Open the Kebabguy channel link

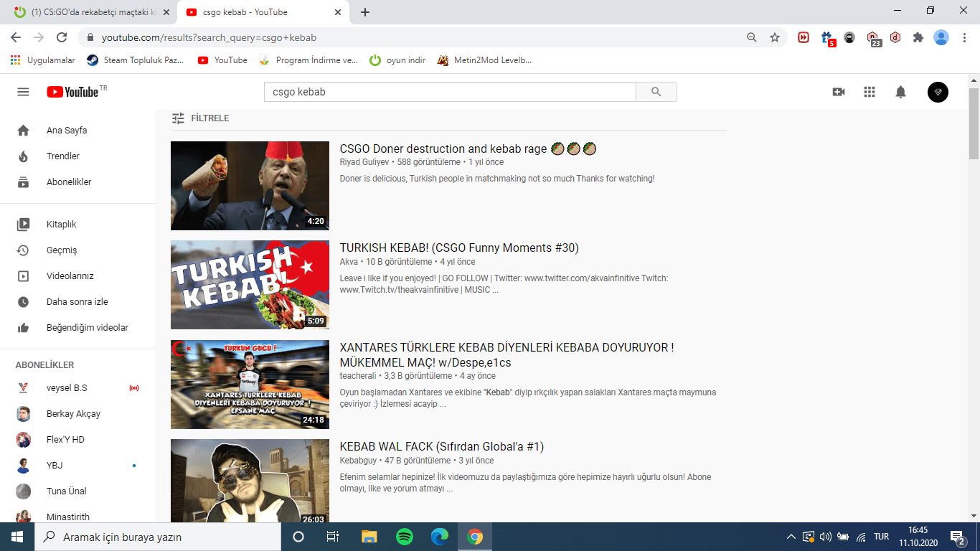point(359,461)
